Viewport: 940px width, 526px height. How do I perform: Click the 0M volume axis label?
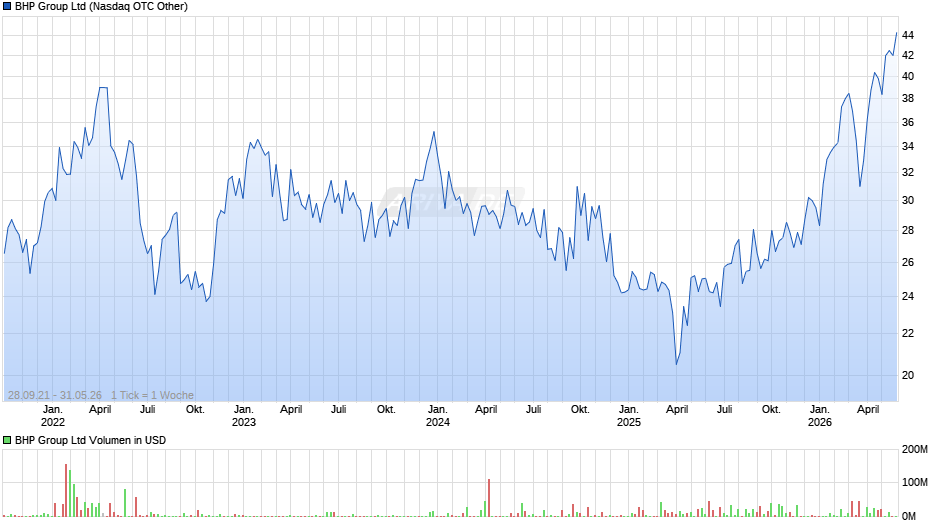pyautogui.click(x=909, y=516)
